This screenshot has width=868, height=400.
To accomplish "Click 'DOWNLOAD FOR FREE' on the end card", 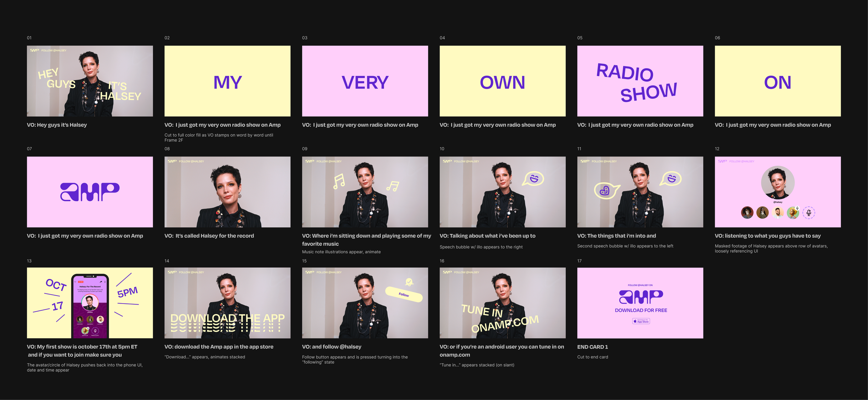I will click(x=641, y=310).
